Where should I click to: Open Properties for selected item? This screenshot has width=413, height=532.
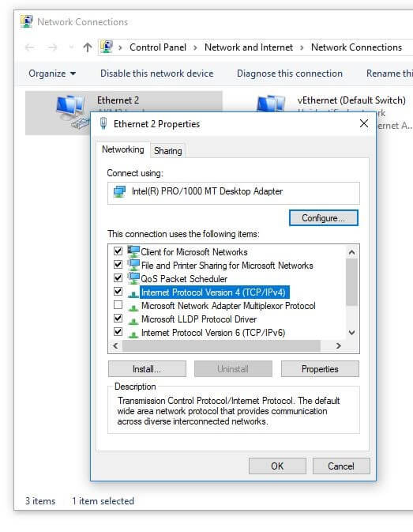[320, 369]
